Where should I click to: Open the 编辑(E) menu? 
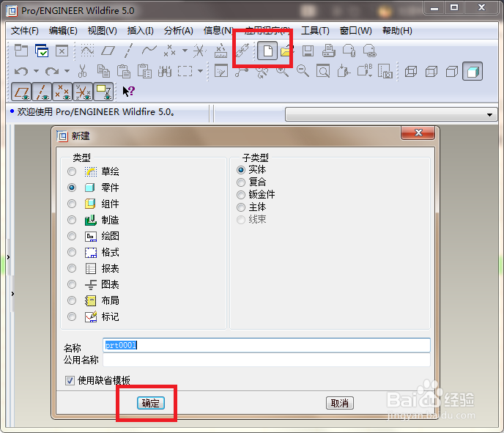click(63, 31)
